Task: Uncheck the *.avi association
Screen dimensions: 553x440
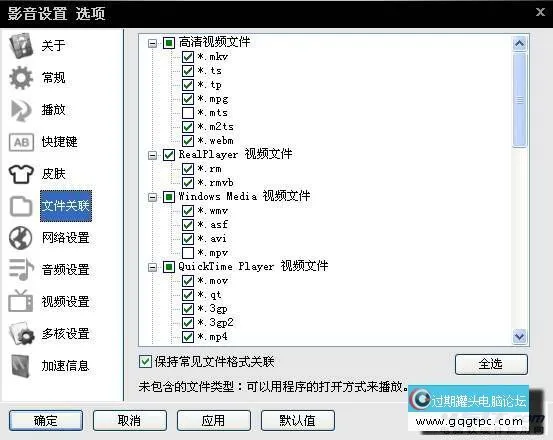Action: click(188, 239)
